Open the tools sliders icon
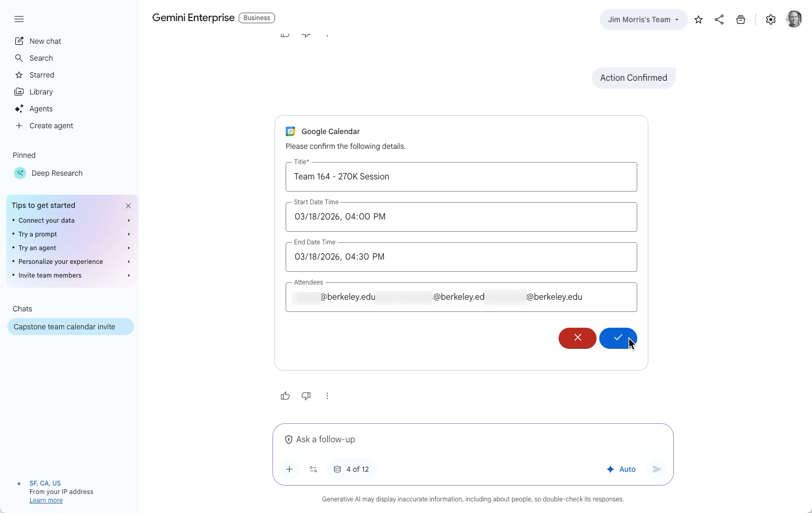812x513 pixels. (x=314, y=469)
